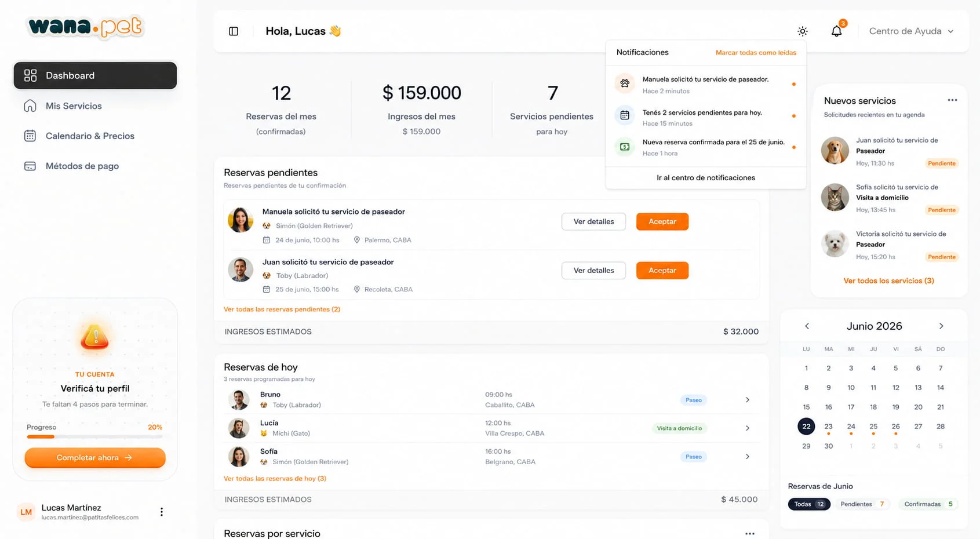View details of Manuela's reservation
Viewport: 980px width, 539px height.
tap(593, 221)
